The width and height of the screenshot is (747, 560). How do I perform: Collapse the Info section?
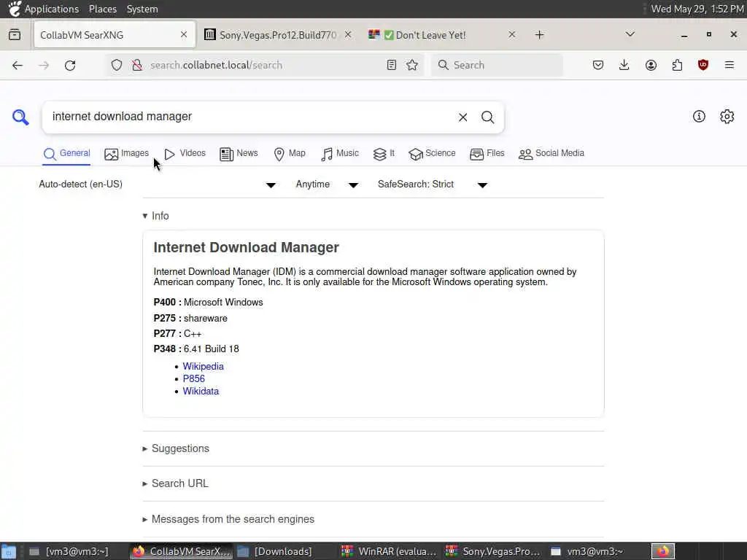tap(156, 216)
